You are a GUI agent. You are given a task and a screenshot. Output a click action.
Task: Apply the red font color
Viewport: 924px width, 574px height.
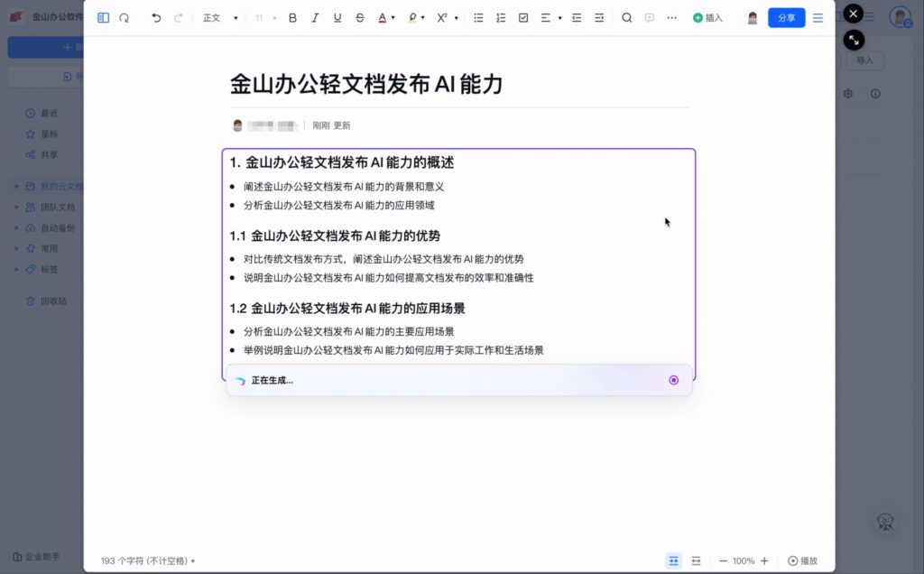point(383,18)
